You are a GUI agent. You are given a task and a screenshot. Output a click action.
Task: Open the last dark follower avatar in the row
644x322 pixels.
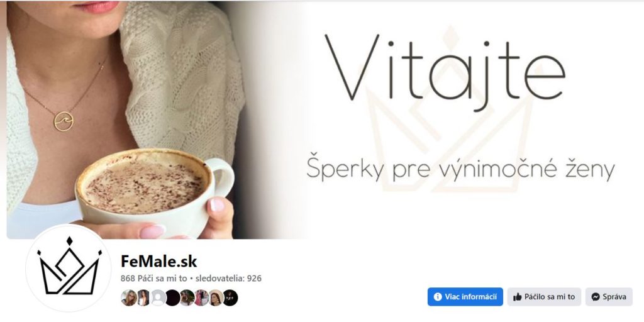pos(230,297)
